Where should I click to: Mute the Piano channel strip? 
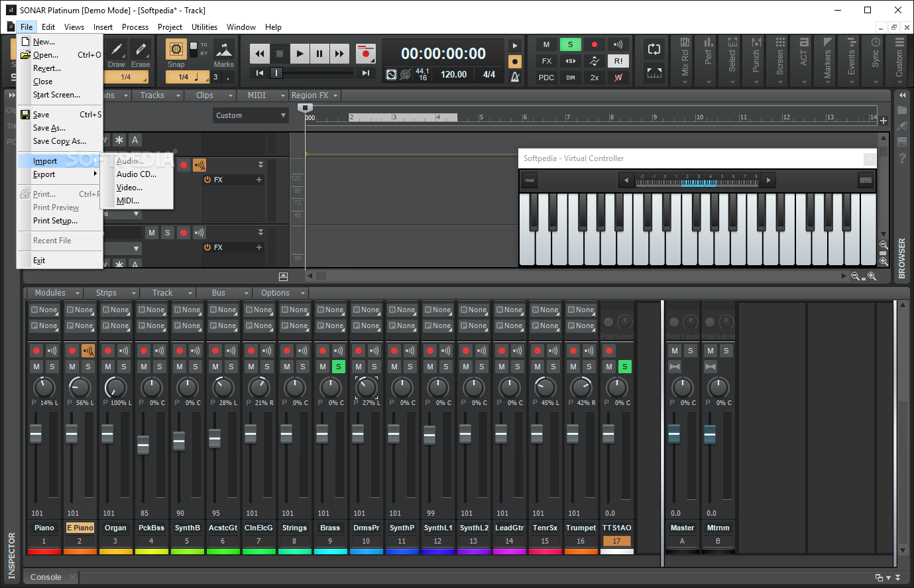tap(36, 367)
